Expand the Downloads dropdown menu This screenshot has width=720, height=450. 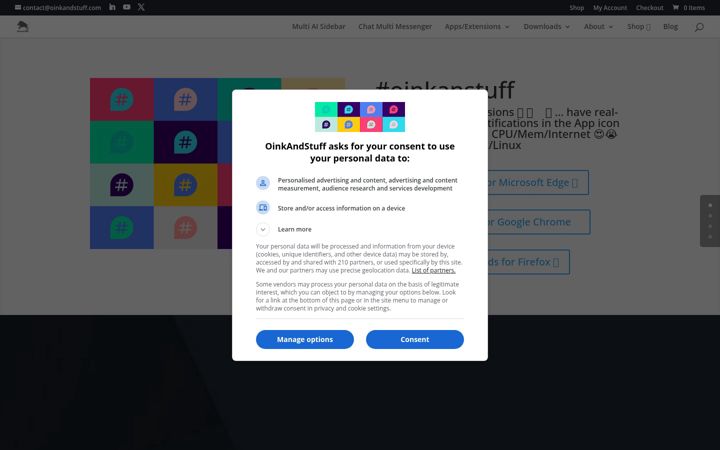(x=546, y=27)
